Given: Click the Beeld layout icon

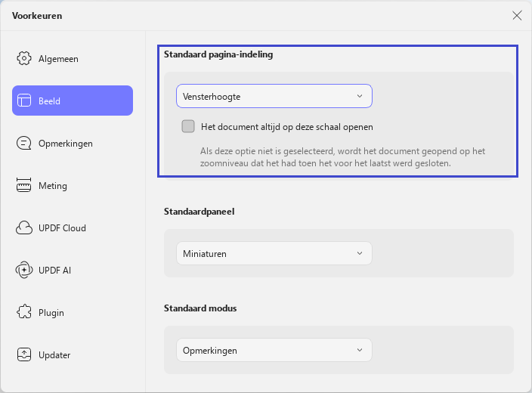Looking at the screenshot, I should point(24,101).
